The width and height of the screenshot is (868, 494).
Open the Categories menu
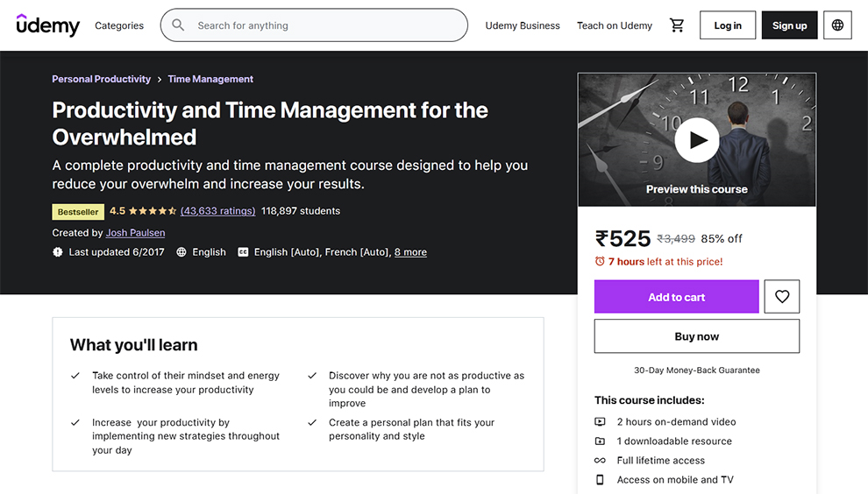pos(119,25)
